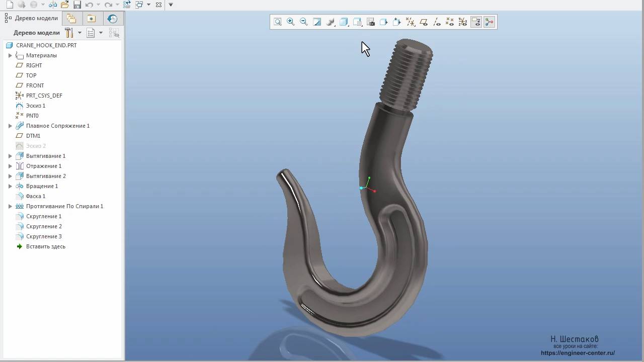644x362 pixels.
Task: Expand the tree filters dropdown arrow
Action: pos(101,33)
